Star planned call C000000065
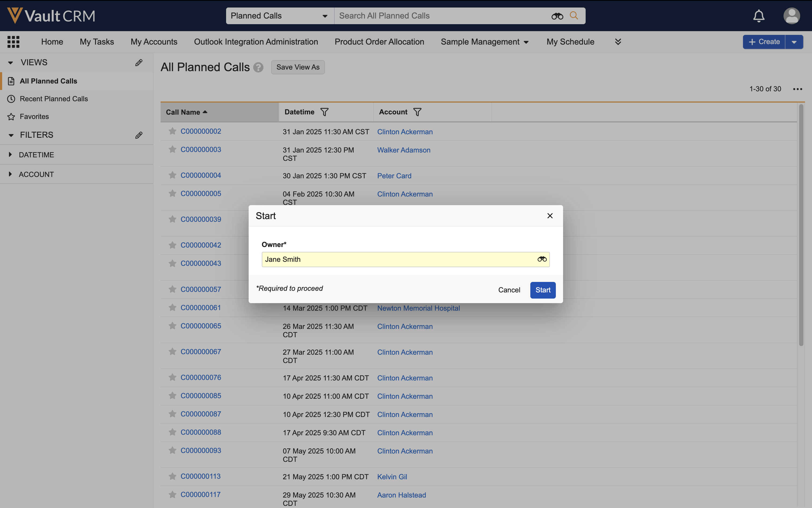This screenshot has width=812, height=508. [x=172, y=326]
